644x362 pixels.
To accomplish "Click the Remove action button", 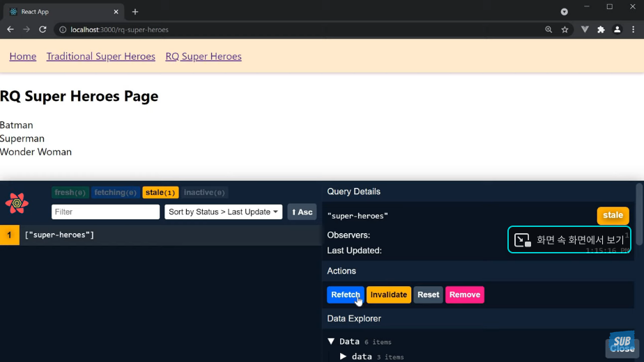I will [x=464, y=294].
